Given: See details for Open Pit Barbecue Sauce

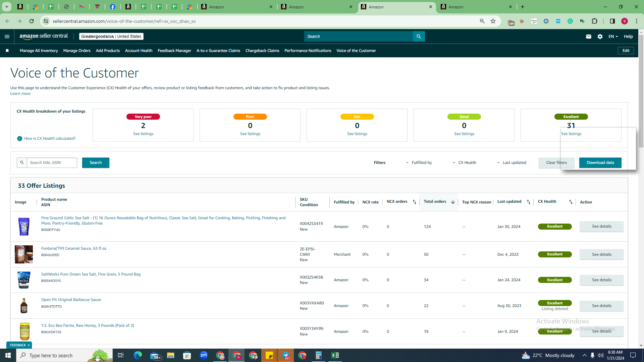Looking at the screenshot, I should coord(602,306).
